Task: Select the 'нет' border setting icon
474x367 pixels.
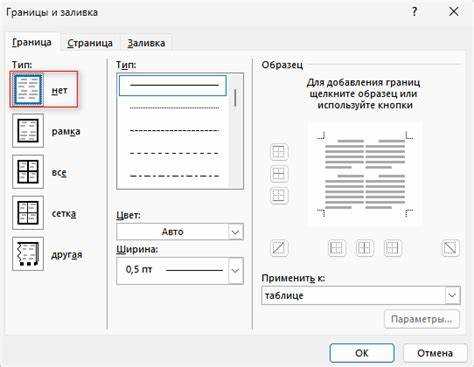Action: coord(28,90)
